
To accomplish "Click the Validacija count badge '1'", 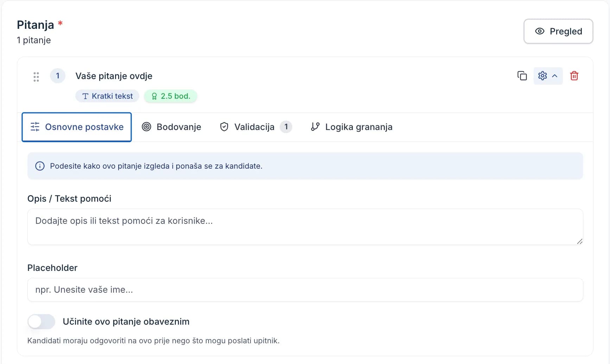I will tap(286, 127).
